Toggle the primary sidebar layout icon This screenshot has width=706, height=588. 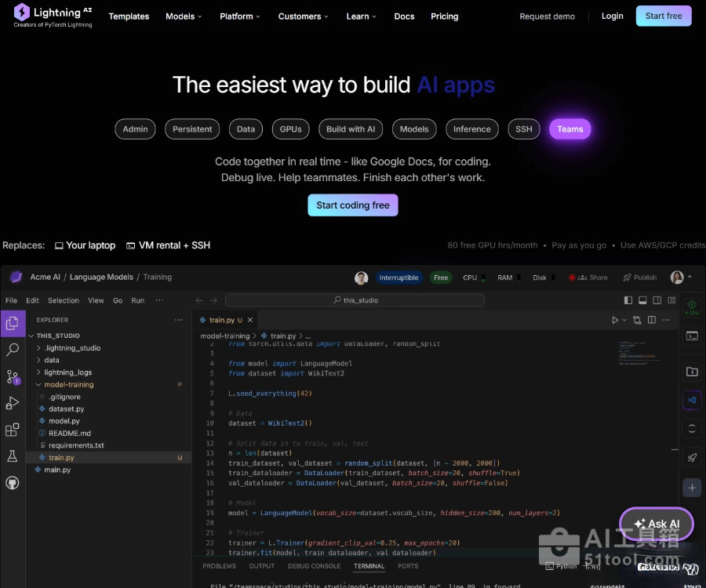[628, 300]
